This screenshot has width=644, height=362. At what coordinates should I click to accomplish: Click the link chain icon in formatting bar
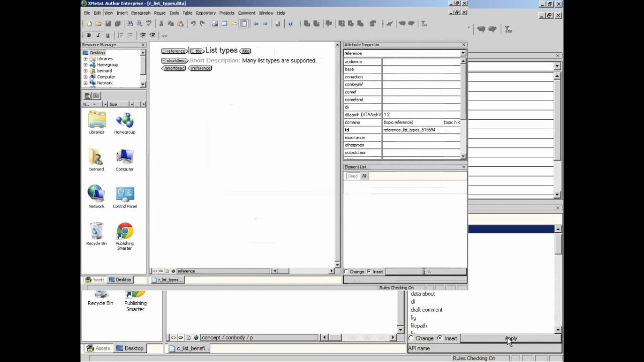click(x=165, y=35)
